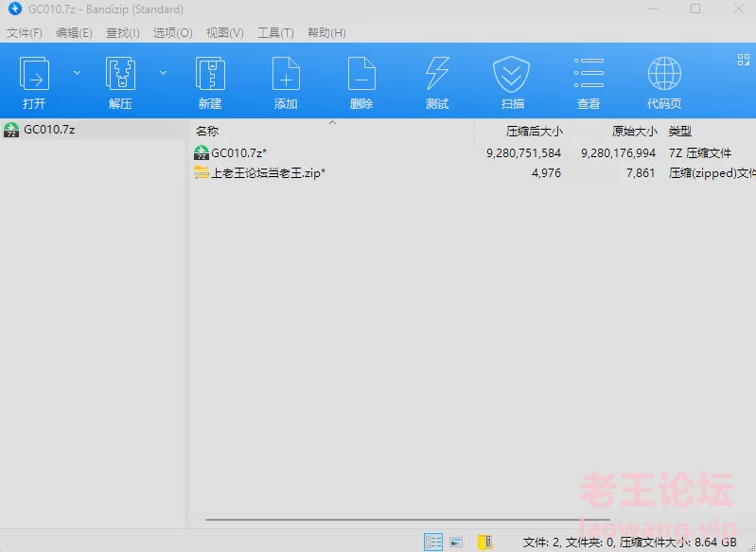Click the 7z icon beside GC010.7z in tree

coord(11,130)
